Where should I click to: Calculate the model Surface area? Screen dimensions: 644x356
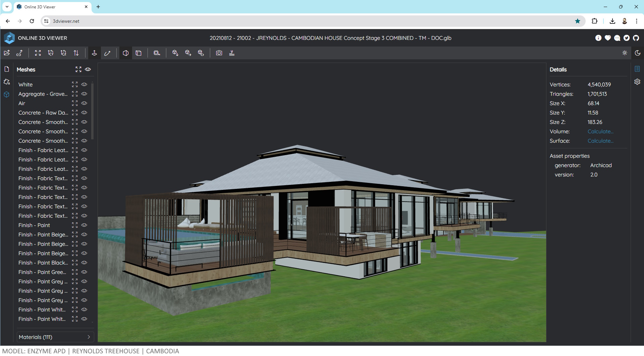(600, 141)
